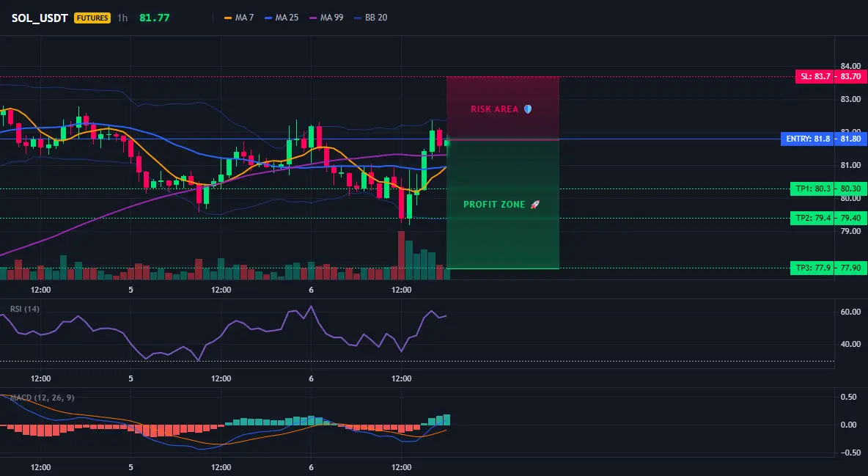The width and height of the screenshot is (868, 476).
Task: Click the rocket icon beside PROFIT ZONE
Action: pyautogui.click(x=534, y=205)
